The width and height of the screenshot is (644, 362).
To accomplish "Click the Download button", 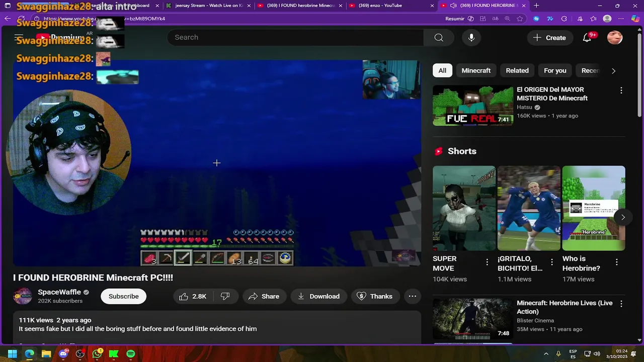I will 318,296.
